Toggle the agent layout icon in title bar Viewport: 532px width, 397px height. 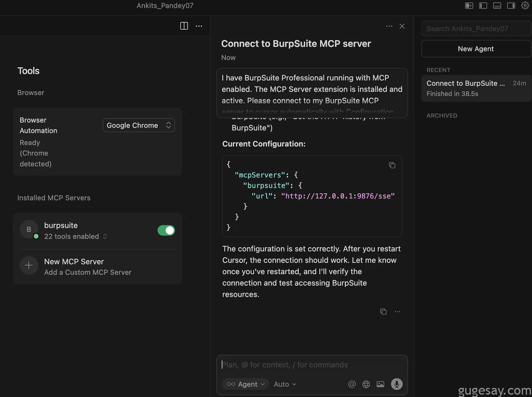click(469, 6)
